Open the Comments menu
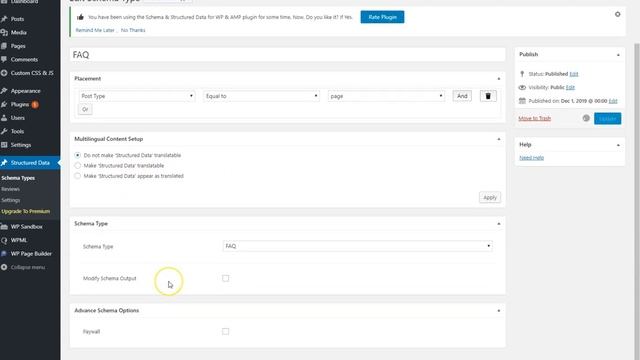The height and width of the screenshot is (360, 640). coord(24,59)
